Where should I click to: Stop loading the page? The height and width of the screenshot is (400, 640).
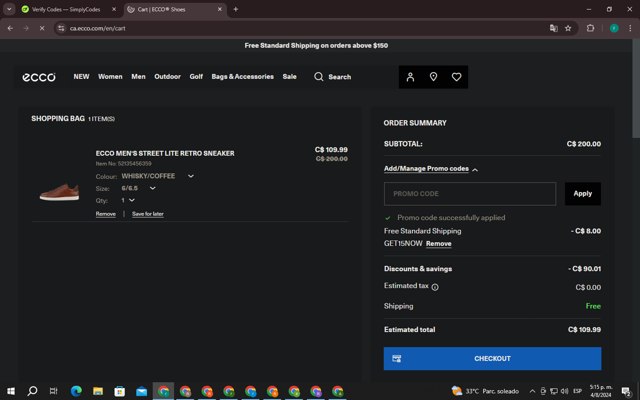[42, 28]
